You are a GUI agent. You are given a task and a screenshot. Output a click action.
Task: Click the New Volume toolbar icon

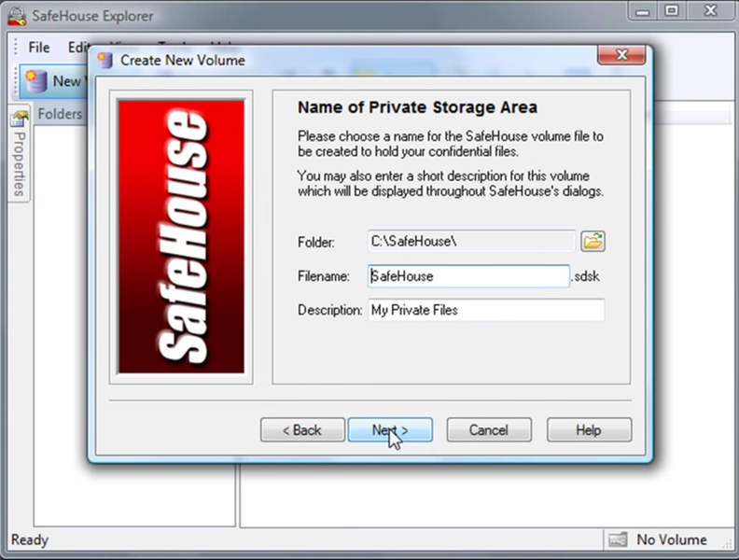[35, 81]
